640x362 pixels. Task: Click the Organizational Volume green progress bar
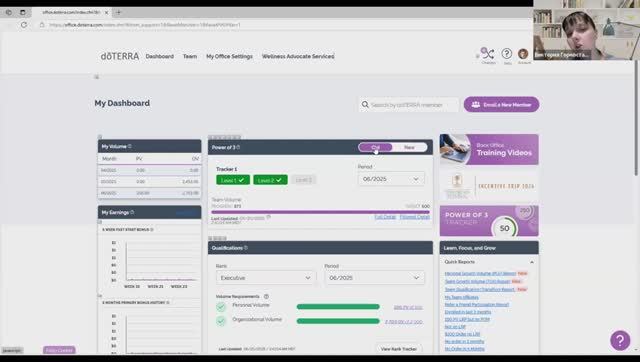click(338, 321)
